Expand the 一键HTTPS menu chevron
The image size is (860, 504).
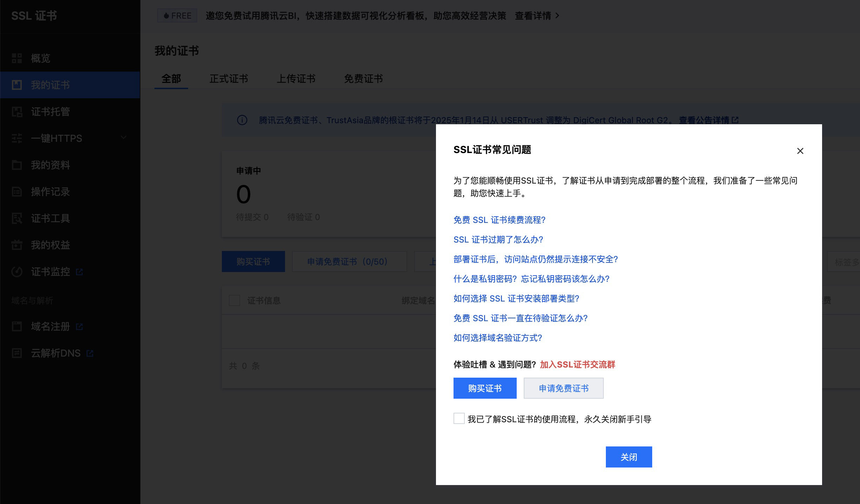124,138
